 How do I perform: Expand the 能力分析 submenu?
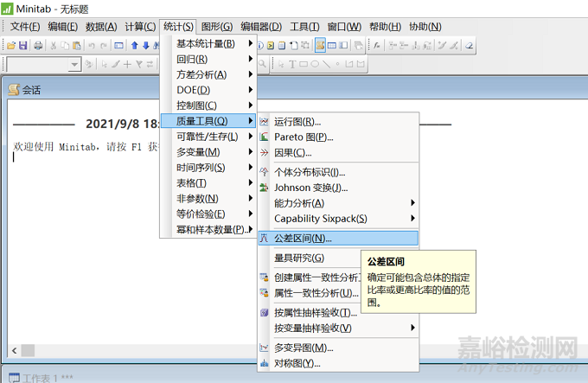[x=337, y=203]
